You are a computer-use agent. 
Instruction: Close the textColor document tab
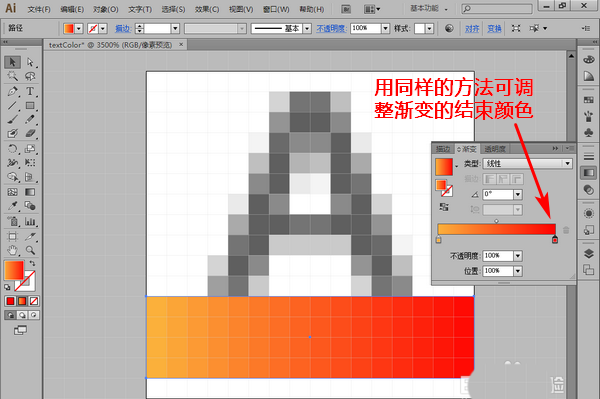coord(181,45)
